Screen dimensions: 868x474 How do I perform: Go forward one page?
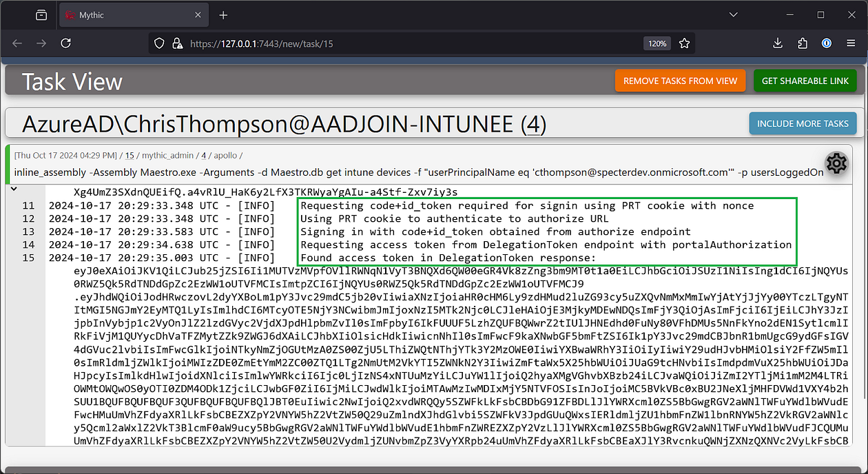point(41,43)
